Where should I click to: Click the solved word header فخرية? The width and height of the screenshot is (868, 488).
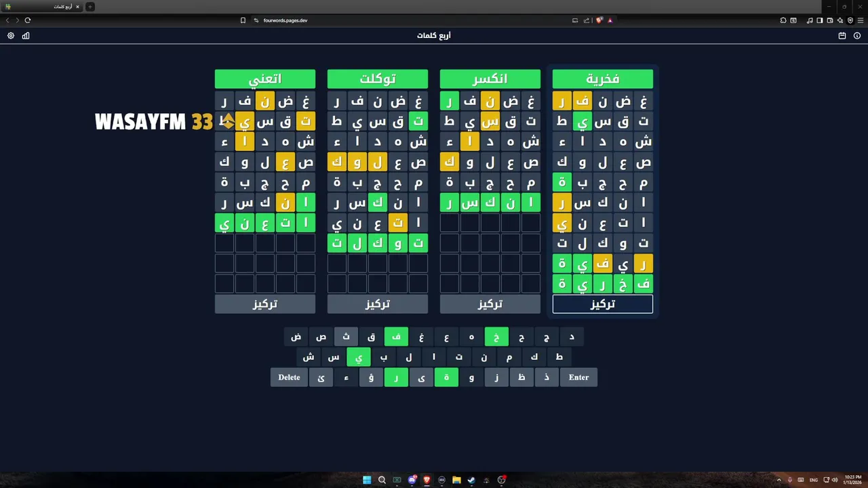click(x=603, y=79)
